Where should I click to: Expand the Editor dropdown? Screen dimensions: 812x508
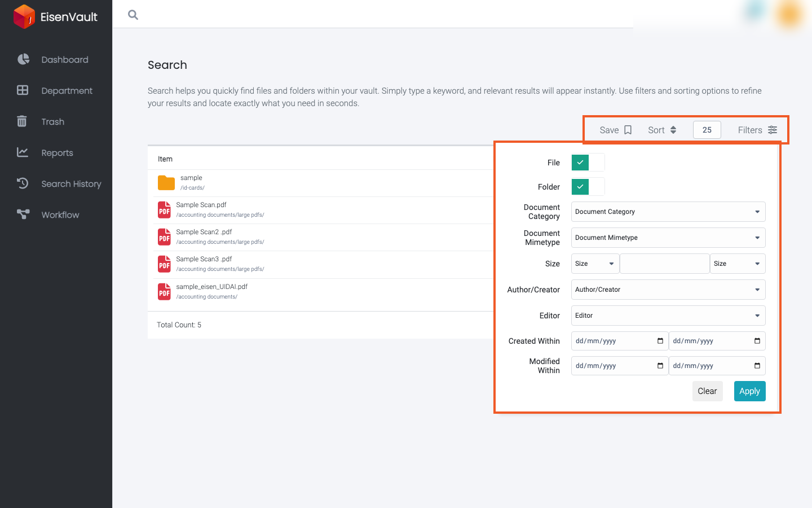point(668,316)
